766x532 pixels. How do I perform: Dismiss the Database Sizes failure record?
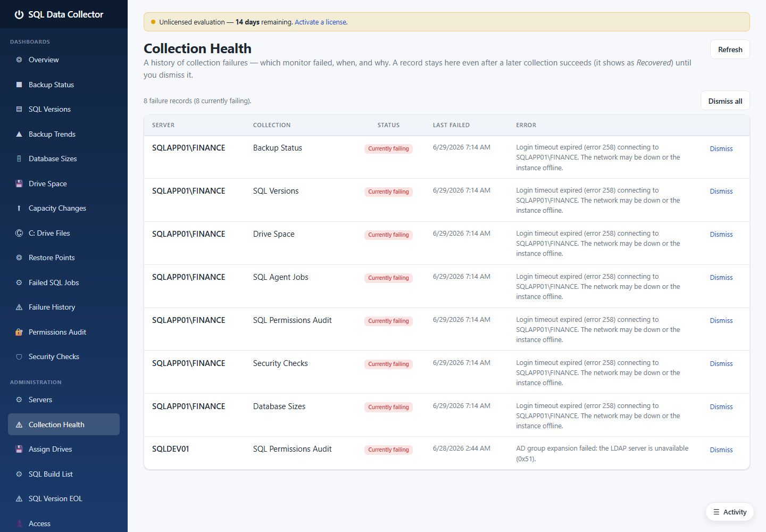(x=721, y=406)
